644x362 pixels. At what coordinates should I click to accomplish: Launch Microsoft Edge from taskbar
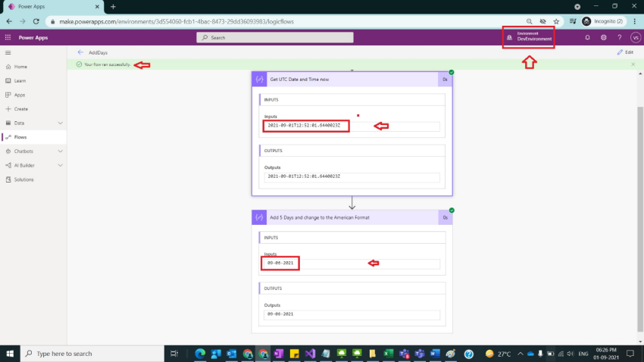200,354
